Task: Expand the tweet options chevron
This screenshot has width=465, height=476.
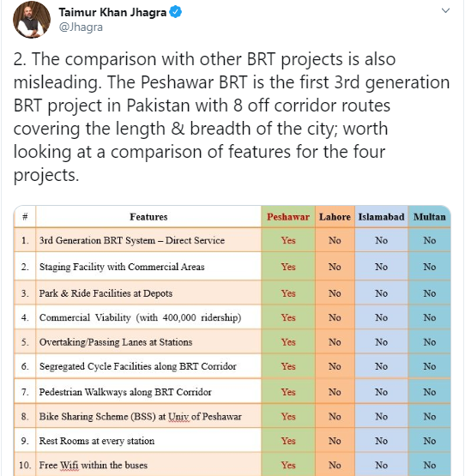Action: [445, 10]
